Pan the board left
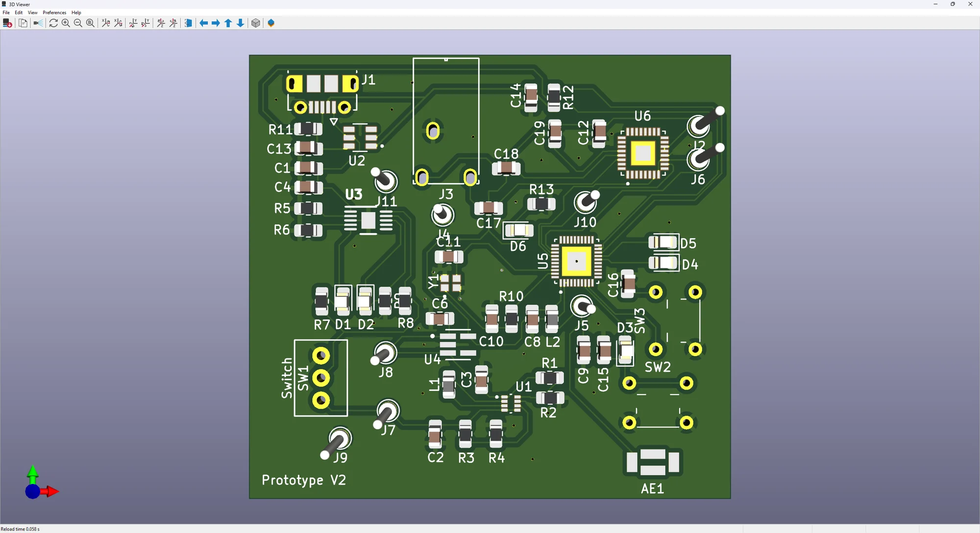Viewport: 980px width, 533px height. pos(204,23)
